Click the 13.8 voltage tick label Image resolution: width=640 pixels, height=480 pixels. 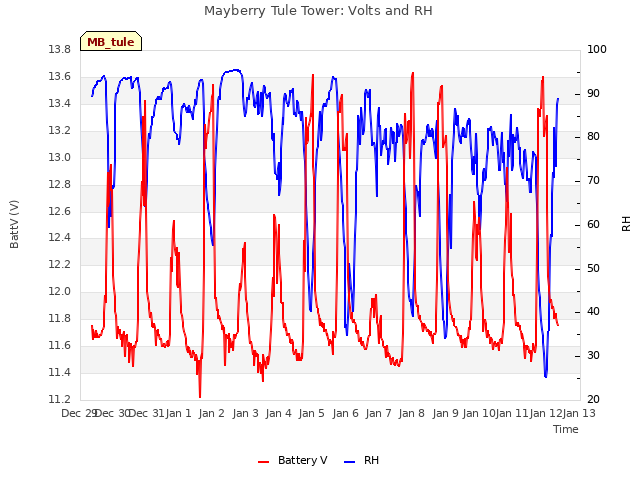click(60, 49)
